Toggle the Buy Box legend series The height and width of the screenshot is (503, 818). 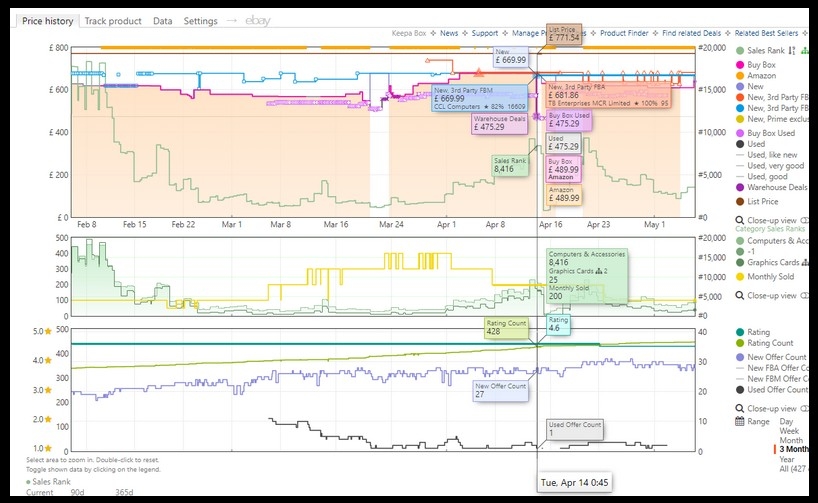tap(755, 65)
